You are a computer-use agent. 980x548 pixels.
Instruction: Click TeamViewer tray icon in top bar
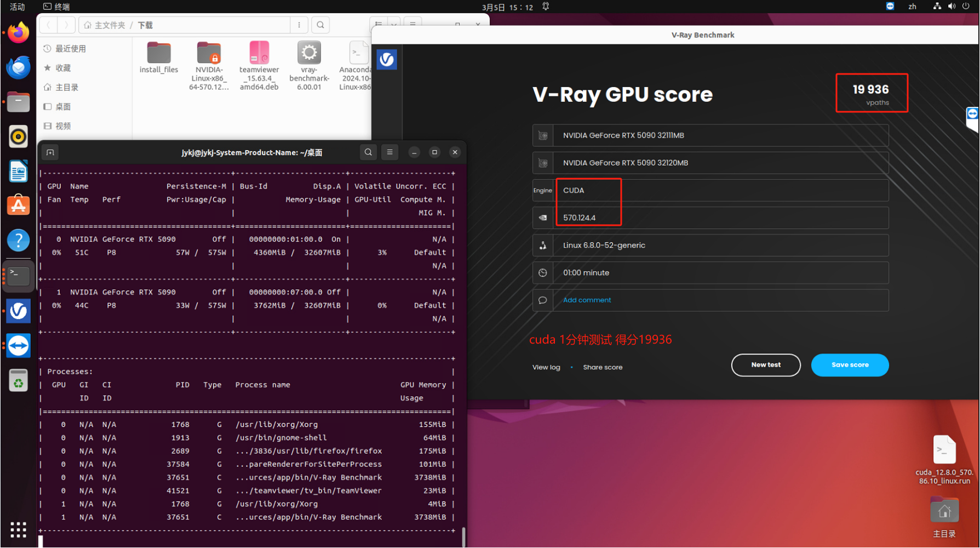(x=890, y=6)
